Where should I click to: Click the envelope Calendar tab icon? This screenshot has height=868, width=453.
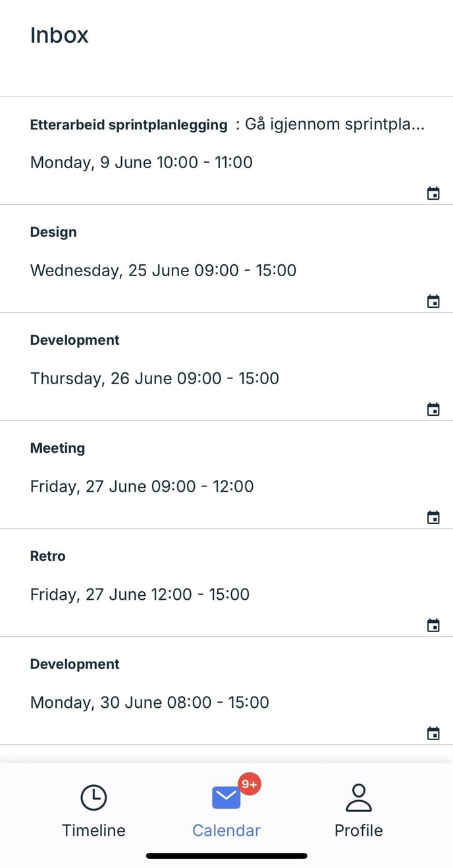tap(226, 798)
